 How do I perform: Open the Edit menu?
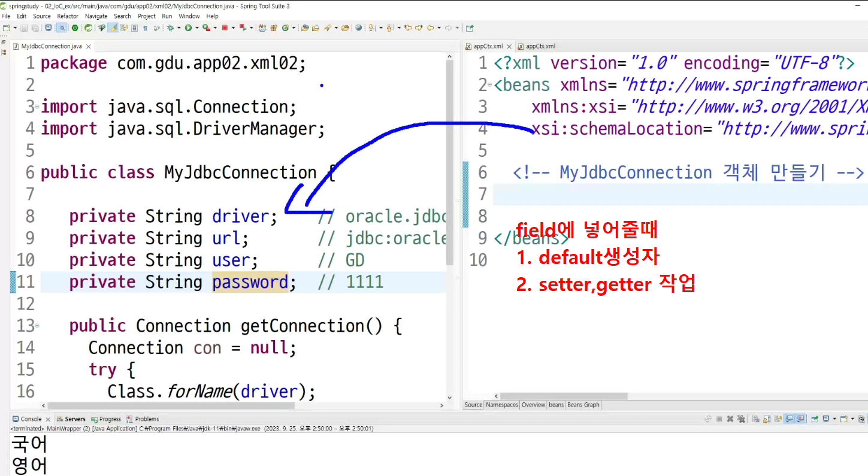click(x=22, y=16)
